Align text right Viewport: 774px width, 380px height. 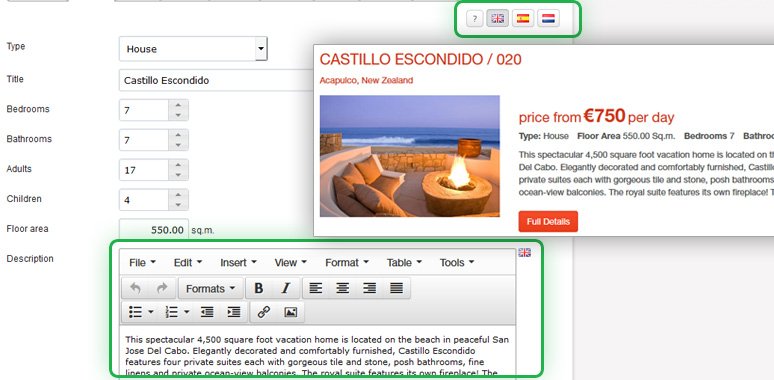click(369, 288)
